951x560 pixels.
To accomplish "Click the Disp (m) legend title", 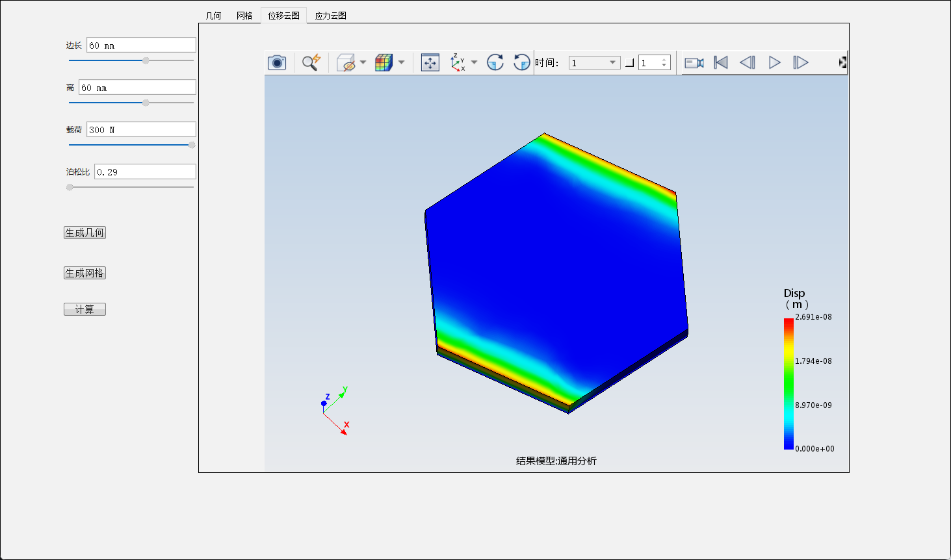I will point(796,299).
